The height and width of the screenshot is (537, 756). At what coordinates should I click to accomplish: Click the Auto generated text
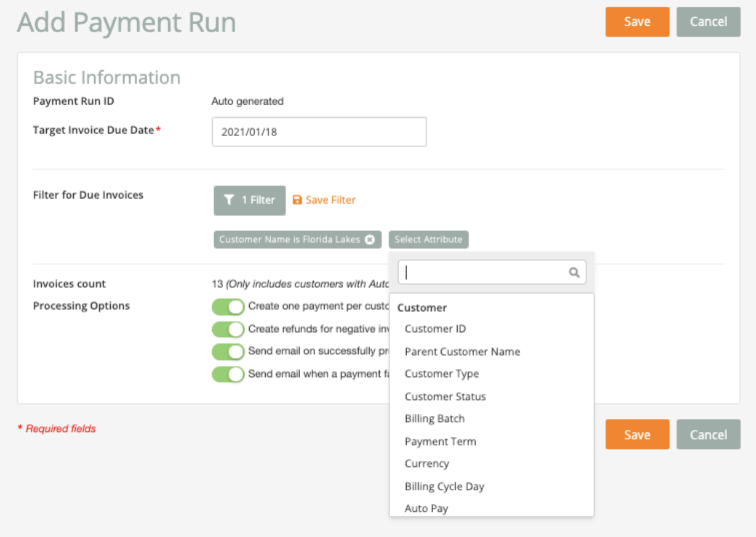pyautogui.click(x=247, y=101)
